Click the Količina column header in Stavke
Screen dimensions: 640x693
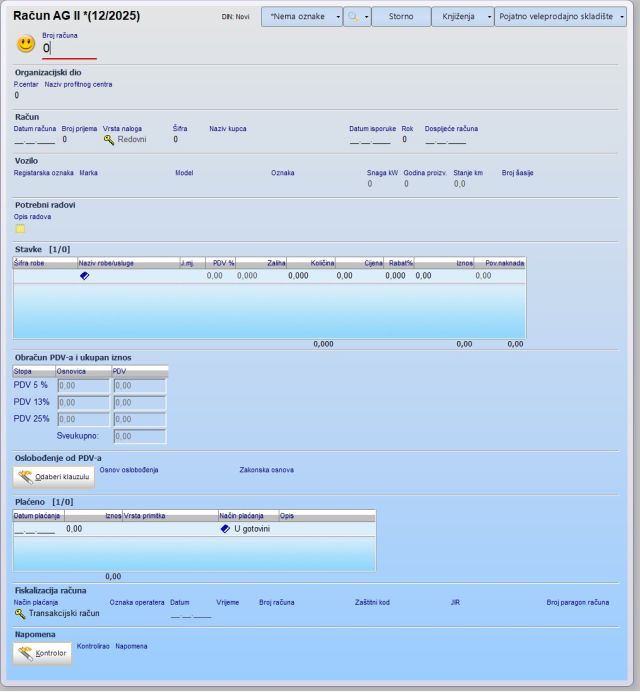322,263
